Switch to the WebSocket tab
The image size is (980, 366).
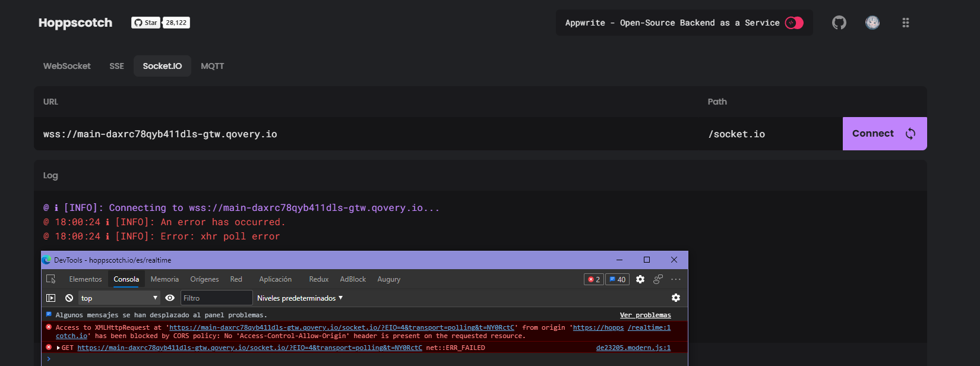(x=67, y=66)
